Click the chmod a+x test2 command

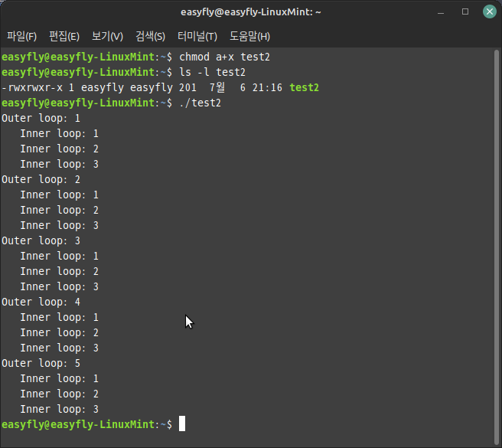pyautogui.click(x=224, y=57)
